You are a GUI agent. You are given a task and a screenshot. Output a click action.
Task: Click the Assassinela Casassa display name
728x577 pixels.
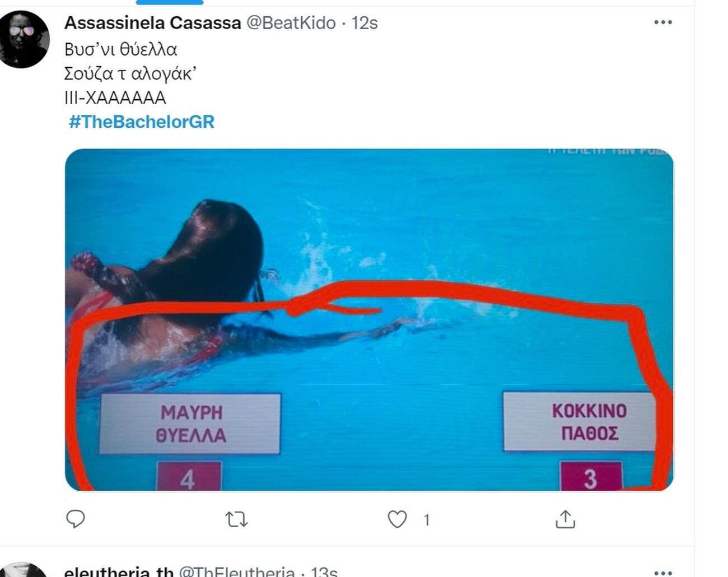[153, 22]
